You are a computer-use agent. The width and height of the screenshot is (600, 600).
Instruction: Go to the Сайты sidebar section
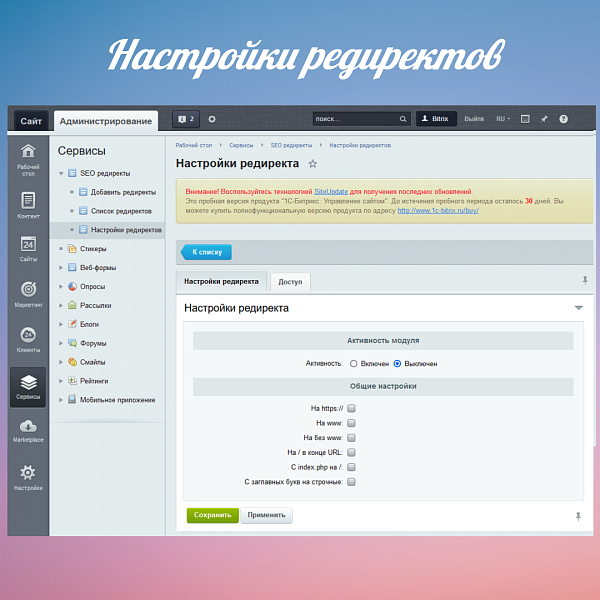click(28, 249)
